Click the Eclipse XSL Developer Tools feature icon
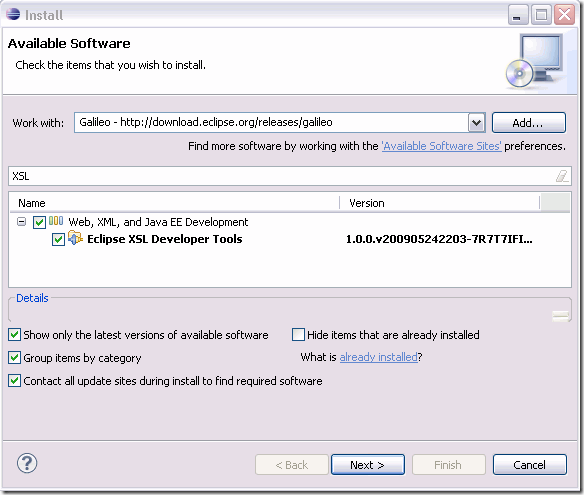The image size is (584, 495). pos(75,238)
